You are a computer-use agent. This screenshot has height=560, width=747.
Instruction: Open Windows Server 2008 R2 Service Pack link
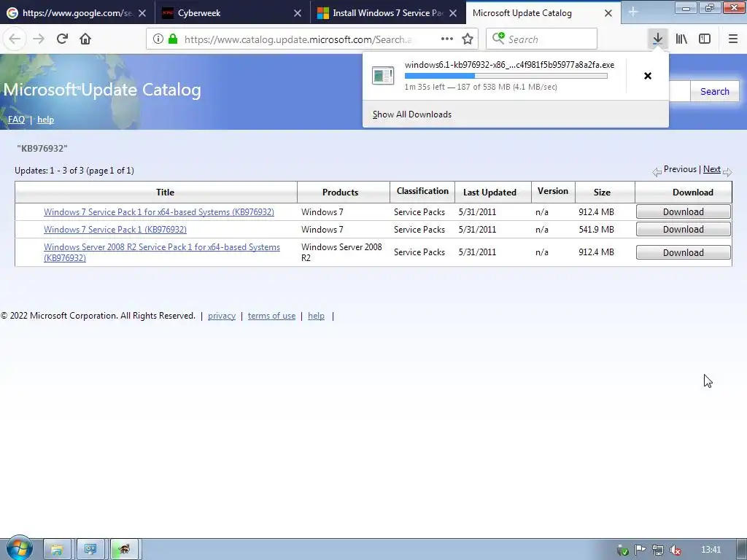[x=161, y=252]
